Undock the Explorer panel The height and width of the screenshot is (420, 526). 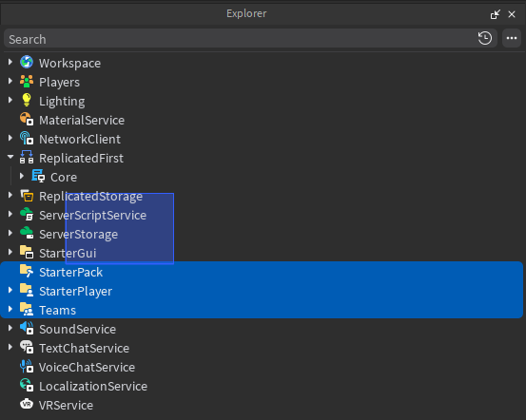(496, 14)
